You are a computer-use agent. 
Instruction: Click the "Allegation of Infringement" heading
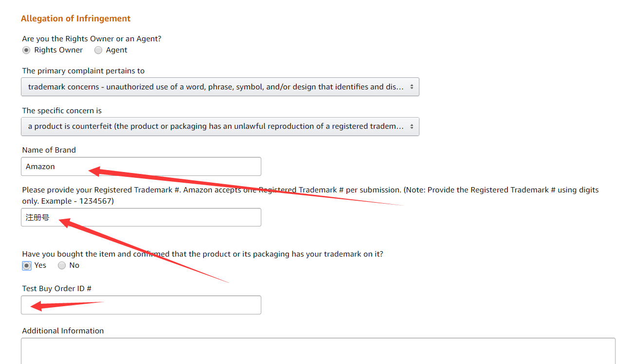pyautogui.click(x=75, y=18)
